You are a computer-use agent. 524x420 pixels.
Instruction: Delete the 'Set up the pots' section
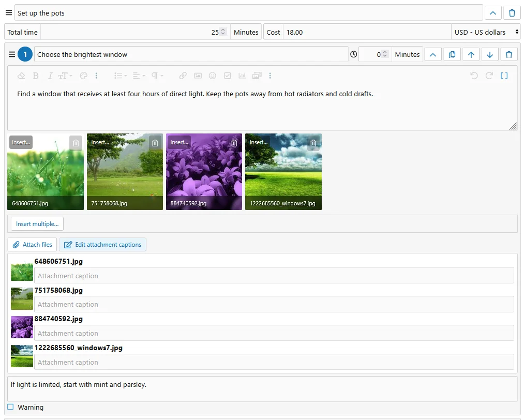(512, 13)
